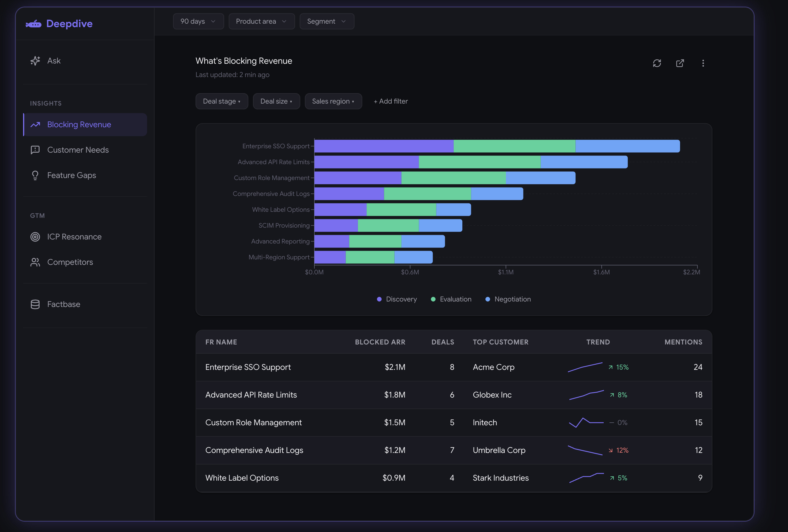Click the + Add filter link

coord(391,101)
